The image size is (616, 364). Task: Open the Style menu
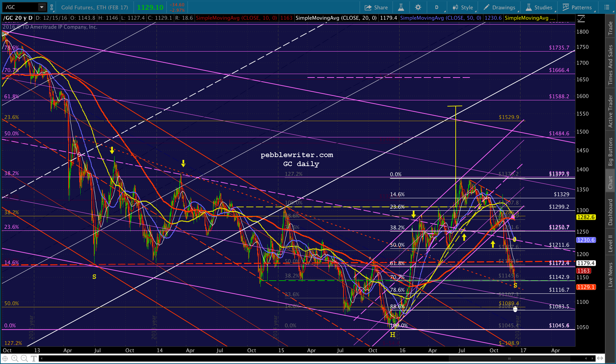(x=463, y=7)
